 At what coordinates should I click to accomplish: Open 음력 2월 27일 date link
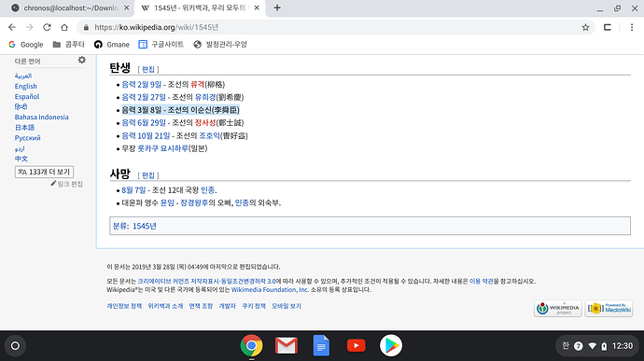pos(144,97)
